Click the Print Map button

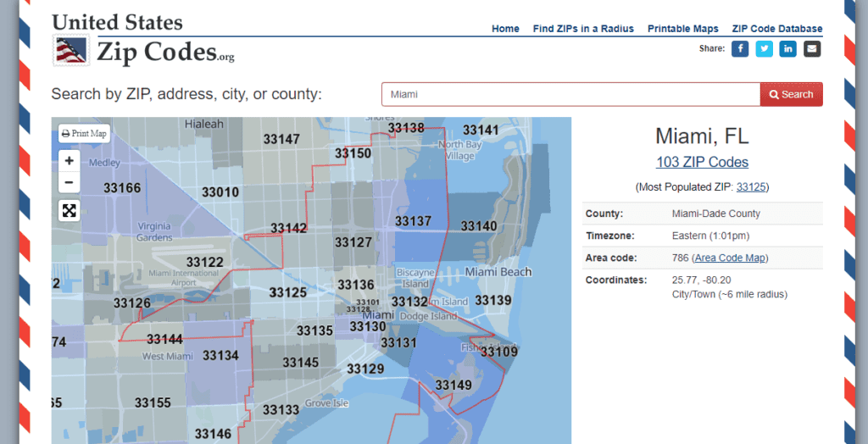click(x=85, y=134)
